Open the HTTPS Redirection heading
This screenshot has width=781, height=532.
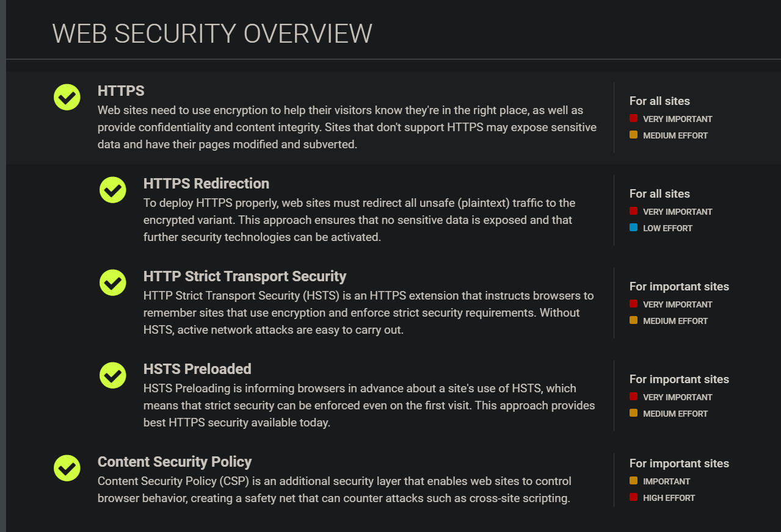[205, 183]
